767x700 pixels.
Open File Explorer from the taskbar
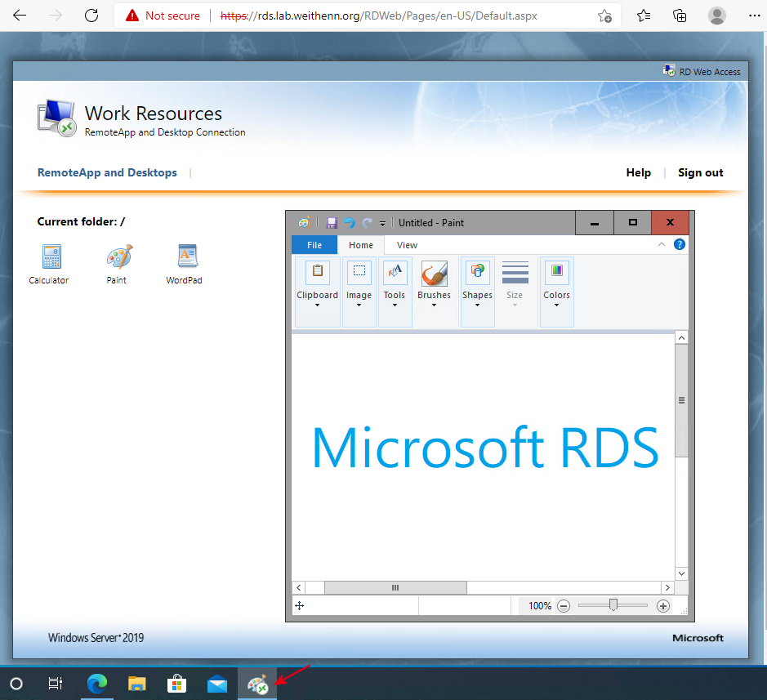[137, 684]
